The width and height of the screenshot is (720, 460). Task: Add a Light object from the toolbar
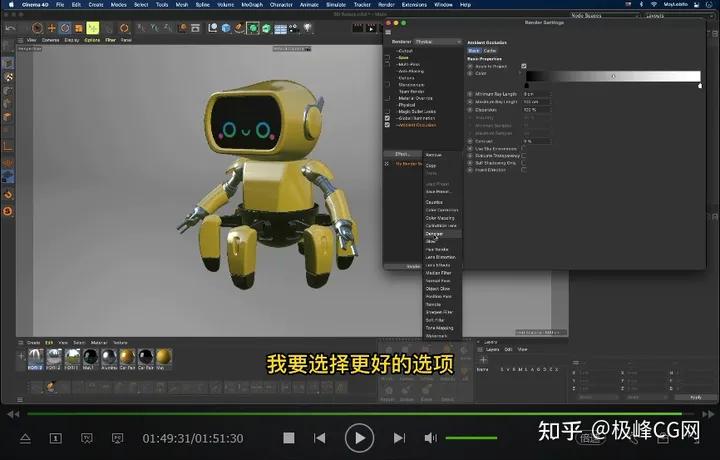point(308,28)
